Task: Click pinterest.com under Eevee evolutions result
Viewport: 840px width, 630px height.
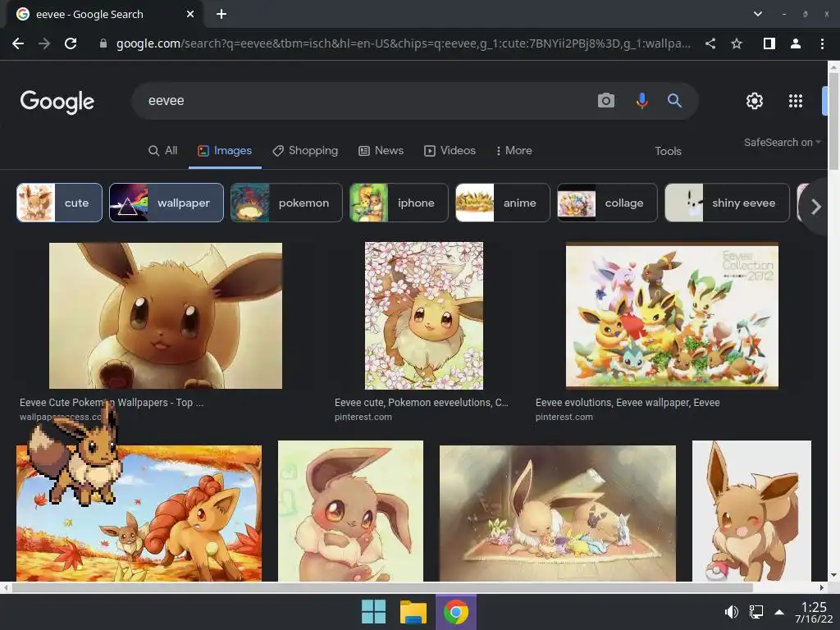Action: coord(564,417)
